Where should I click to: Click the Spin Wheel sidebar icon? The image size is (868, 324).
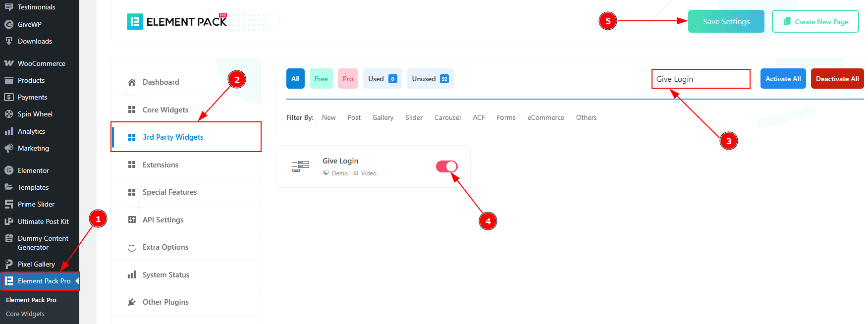pos(9,114)
